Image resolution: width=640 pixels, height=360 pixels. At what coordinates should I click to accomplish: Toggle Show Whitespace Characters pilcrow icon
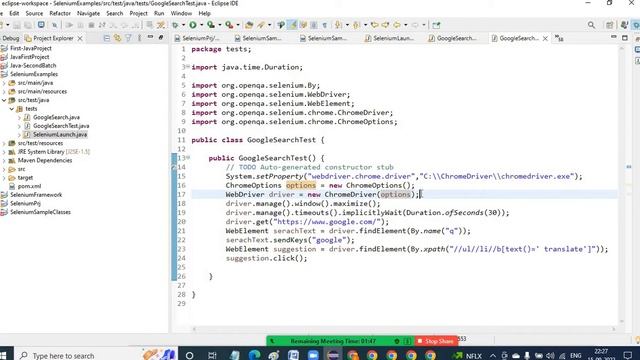pos(325,25)
